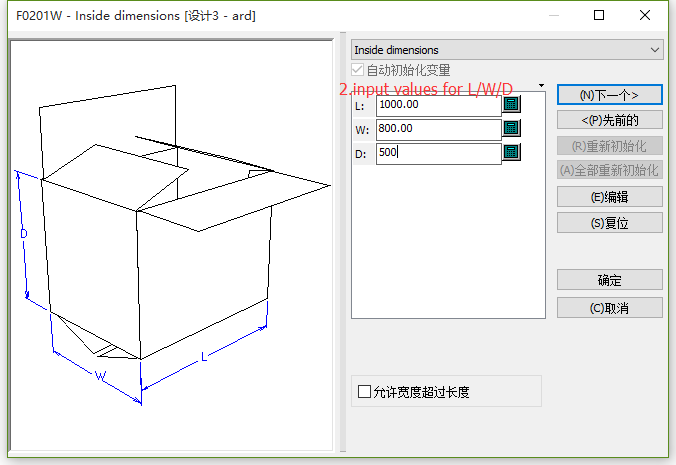This screenshot has height=465, width=676.
Task: Maximize the F0201W dialog window
Action: [599, 15]
